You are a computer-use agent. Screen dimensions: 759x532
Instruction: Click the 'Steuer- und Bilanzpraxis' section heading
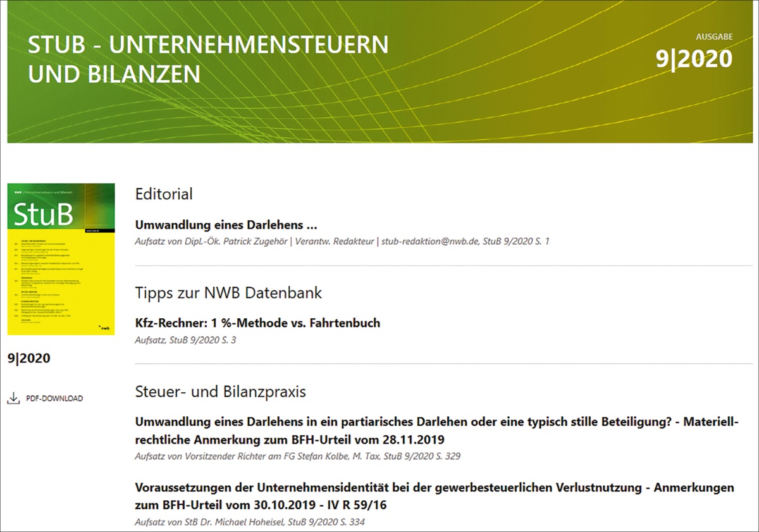pos(220,392)
